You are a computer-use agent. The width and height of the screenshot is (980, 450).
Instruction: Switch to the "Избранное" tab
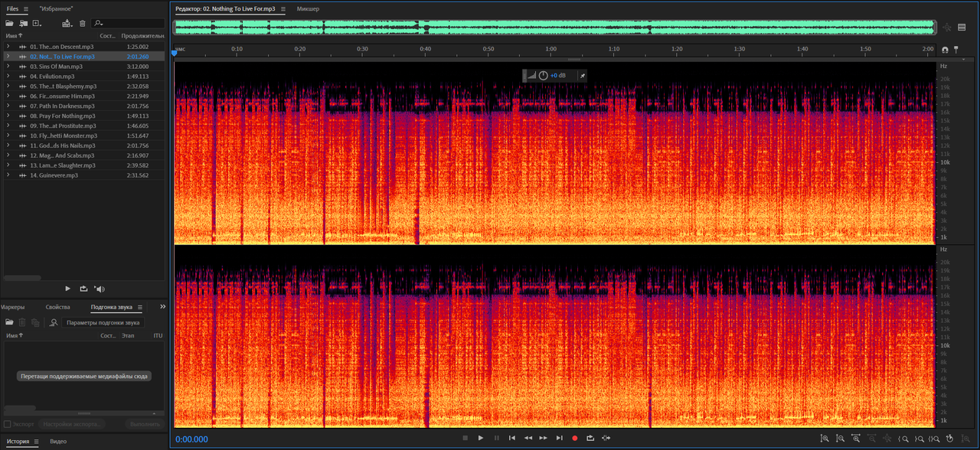point(56,8)
